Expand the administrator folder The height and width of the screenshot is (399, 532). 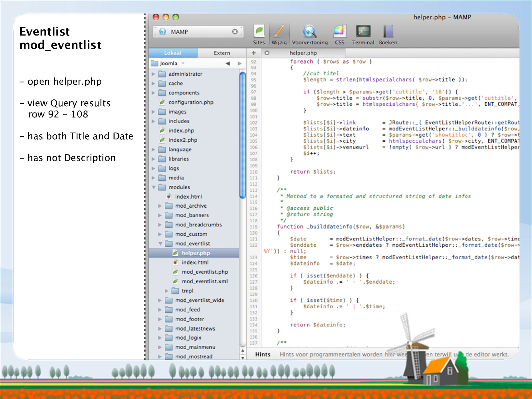coord(153,74)
